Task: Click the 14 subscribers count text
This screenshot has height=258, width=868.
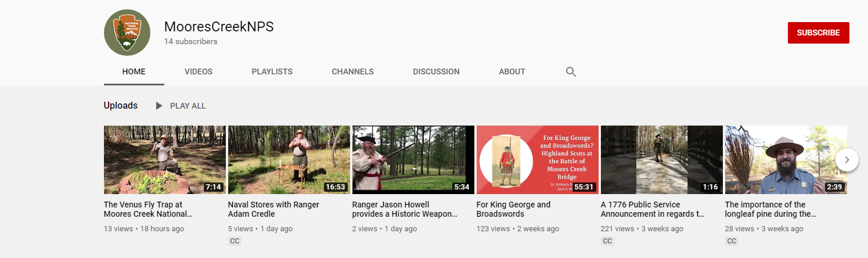Action: (191, 42)
